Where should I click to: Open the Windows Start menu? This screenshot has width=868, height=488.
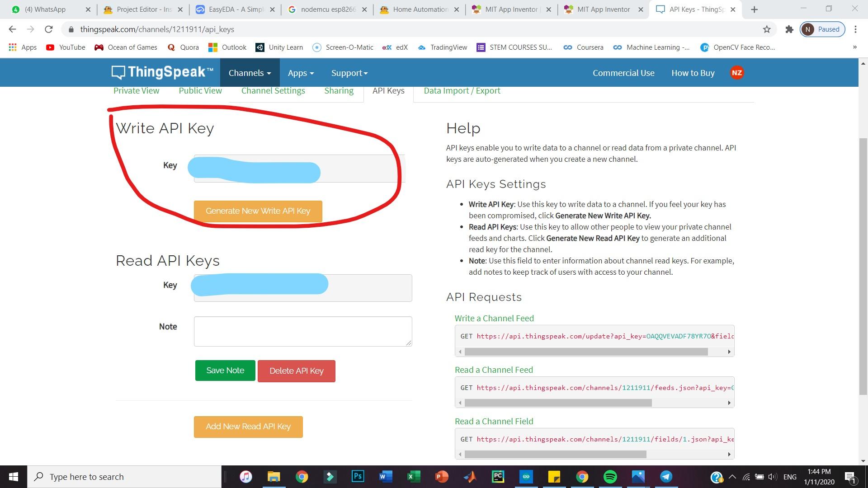tap(14, 477)
